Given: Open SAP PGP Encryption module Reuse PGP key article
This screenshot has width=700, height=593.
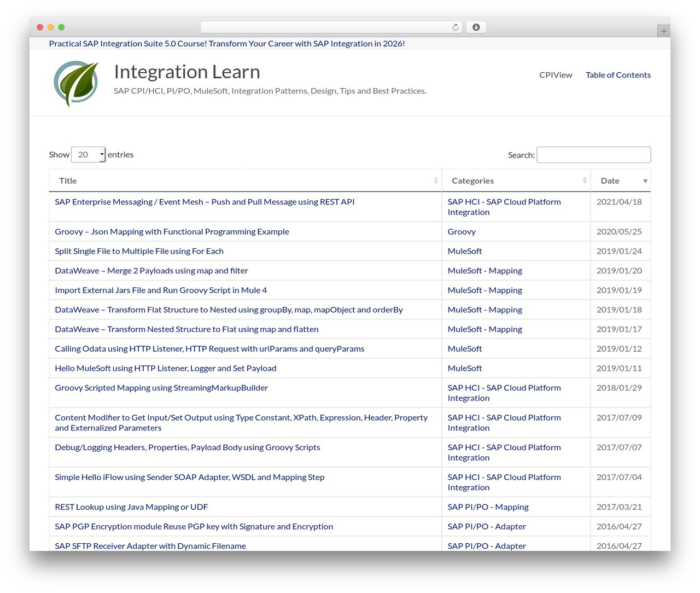Looking at the screenshot, I should point(194,526).
